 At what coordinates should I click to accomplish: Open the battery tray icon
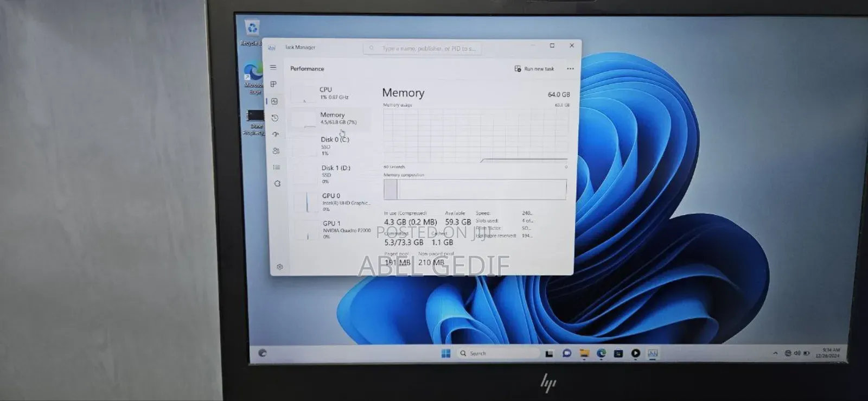(x=807, y=353)
